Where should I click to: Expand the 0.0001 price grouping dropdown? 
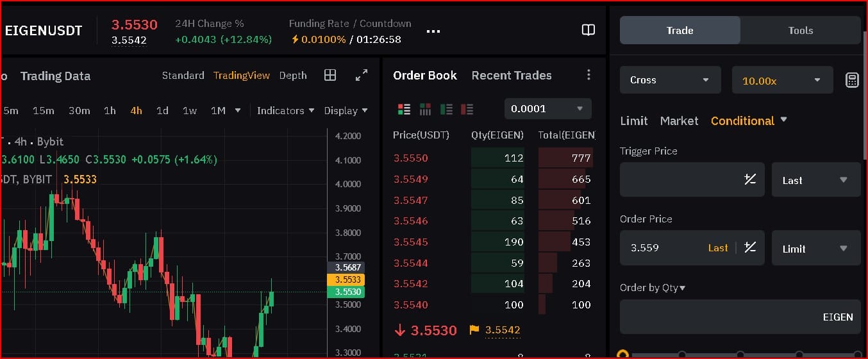point(547,109)
